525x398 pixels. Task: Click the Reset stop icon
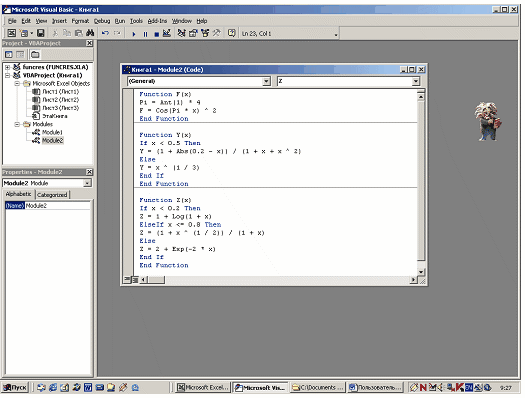pyautogui.click(x=156, y=34)
